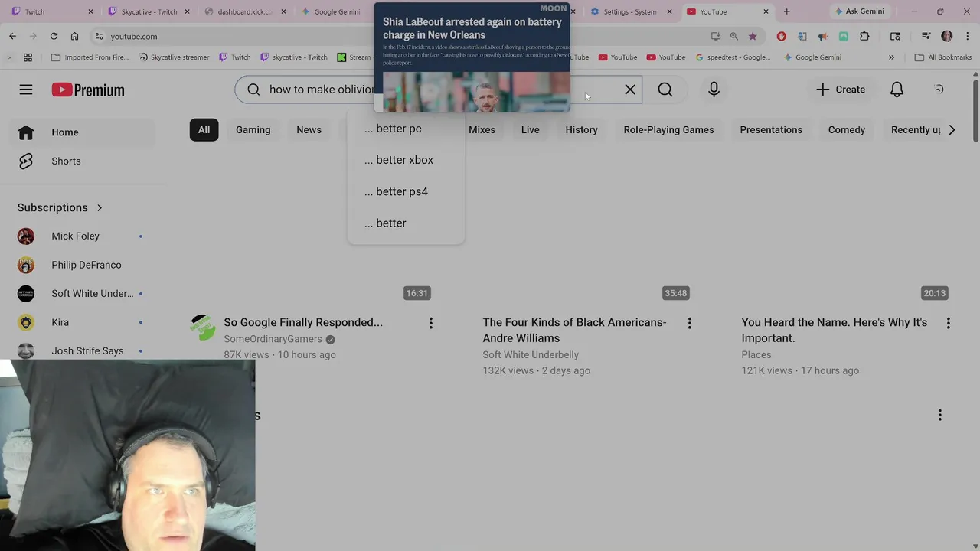
Task: Click the purple bookmark star
Action: pyautogui.click(x=753, y=36)
